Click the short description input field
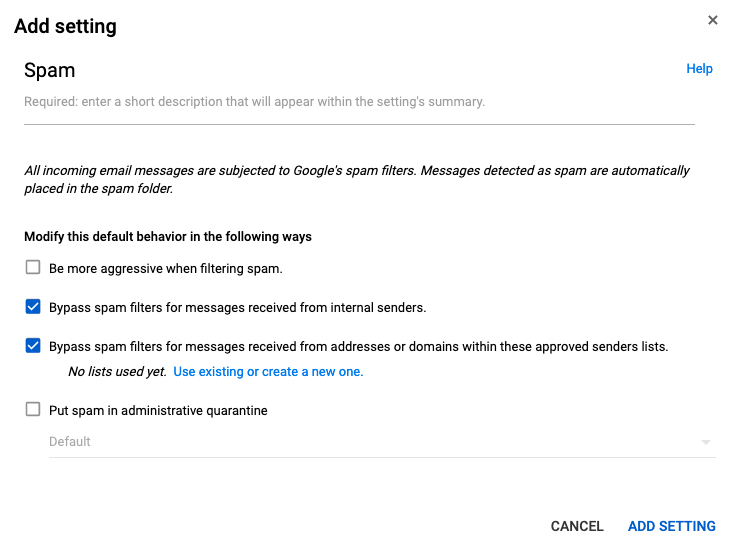 click(359, 102)
